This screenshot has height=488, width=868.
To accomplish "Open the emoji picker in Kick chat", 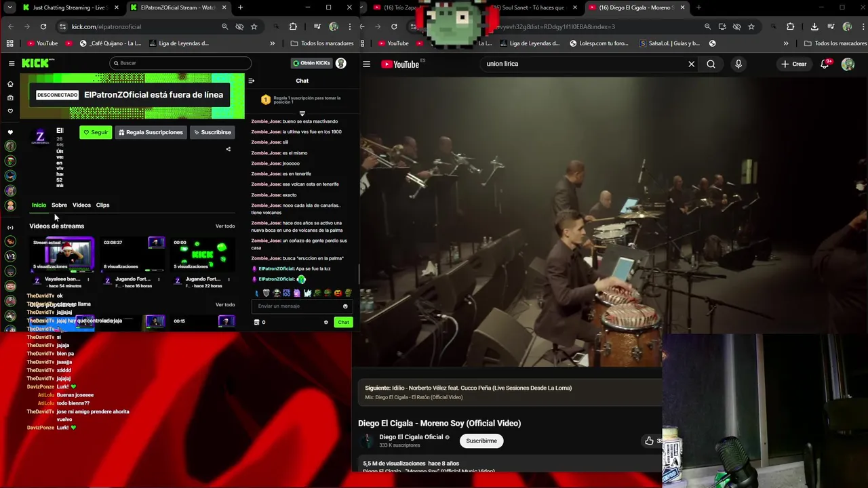I will (x=345, y=306).
